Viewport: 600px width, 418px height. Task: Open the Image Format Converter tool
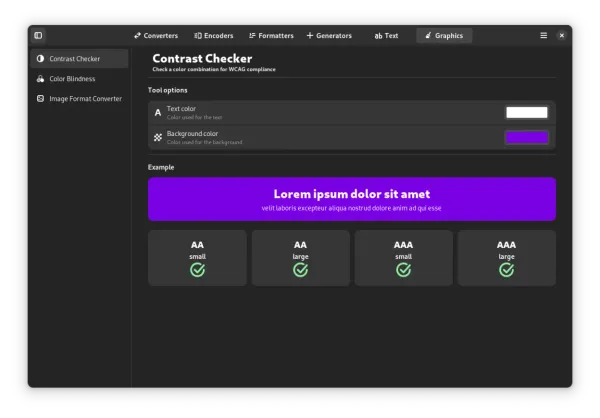(x=80, y=99)
